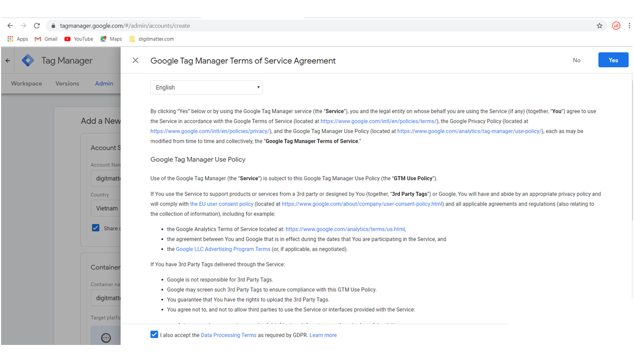The width and height of the screenshot is (634, 364).
Task: Click the Container name input field
Action: coord(106,298)
